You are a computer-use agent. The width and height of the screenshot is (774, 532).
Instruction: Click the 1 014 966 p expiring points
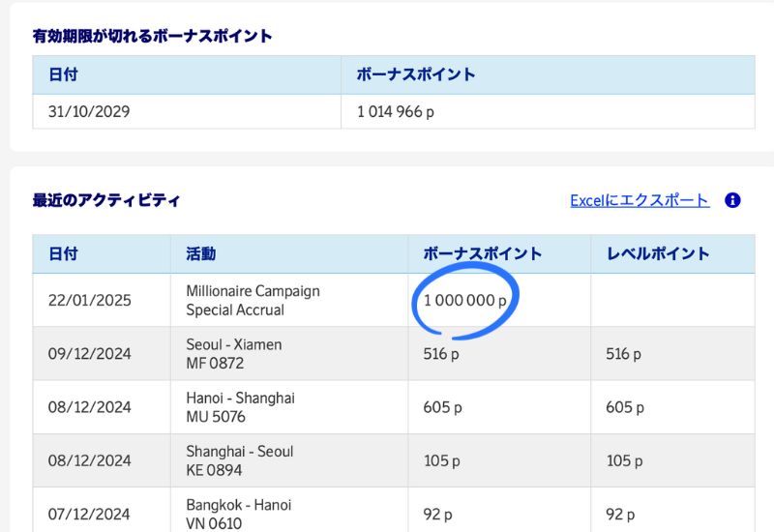point(396,111)
